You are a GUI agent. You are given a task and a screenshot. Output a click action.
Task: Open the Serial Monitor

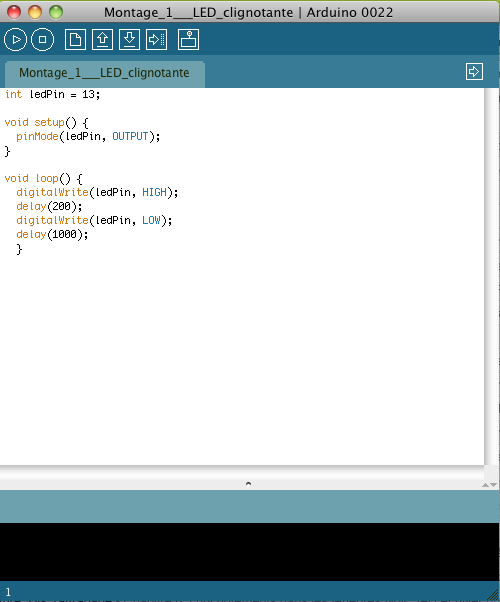point(188,40)
